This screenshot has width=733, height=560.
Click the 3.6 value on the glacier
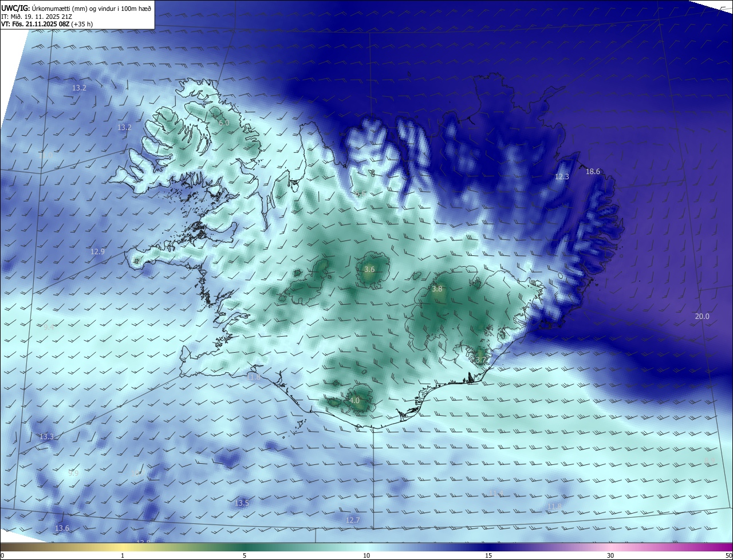coord(369,269)
